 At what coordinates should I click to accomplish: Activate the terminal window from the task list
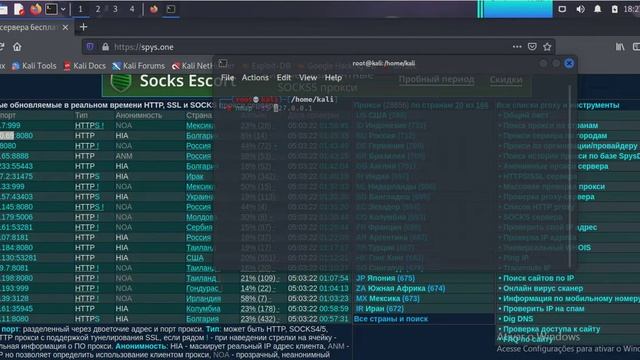pyautogui.click(x=171, y=9)
